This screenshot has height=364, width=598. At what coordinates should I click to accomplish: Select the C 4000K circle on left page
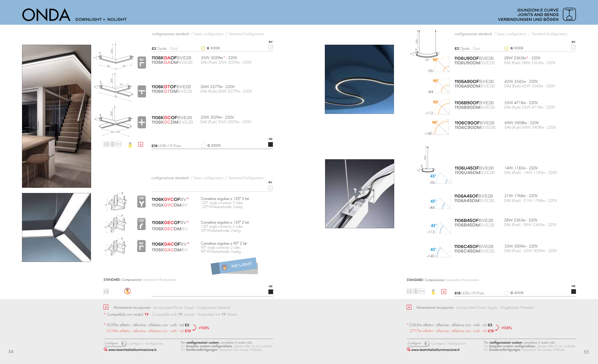coord(203,146)
